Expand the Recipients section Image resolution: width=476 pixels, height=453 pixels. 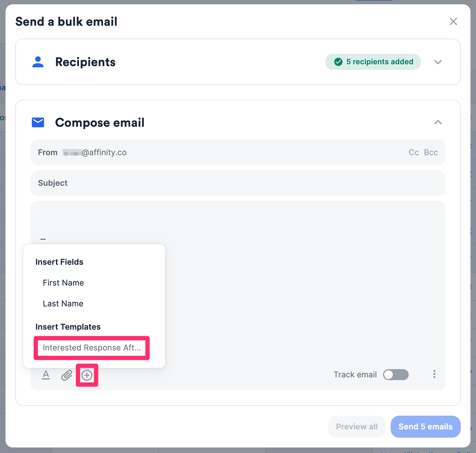438,62
